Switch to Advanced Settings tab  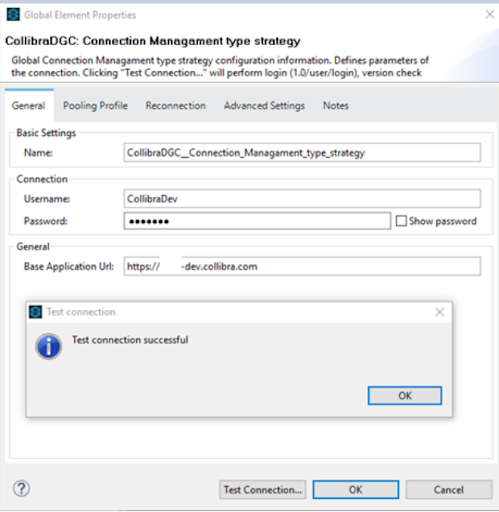264,106
